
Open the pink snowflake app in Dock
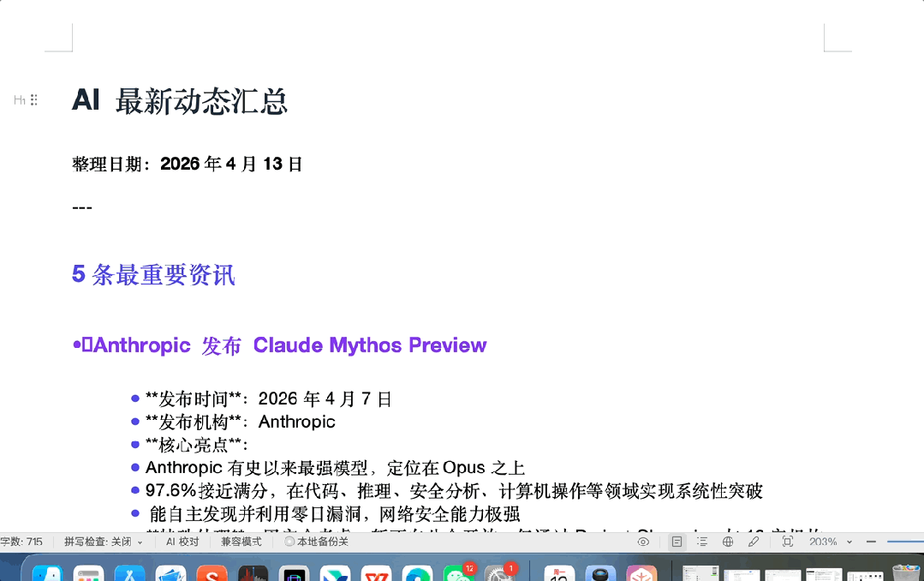[641, 574]
